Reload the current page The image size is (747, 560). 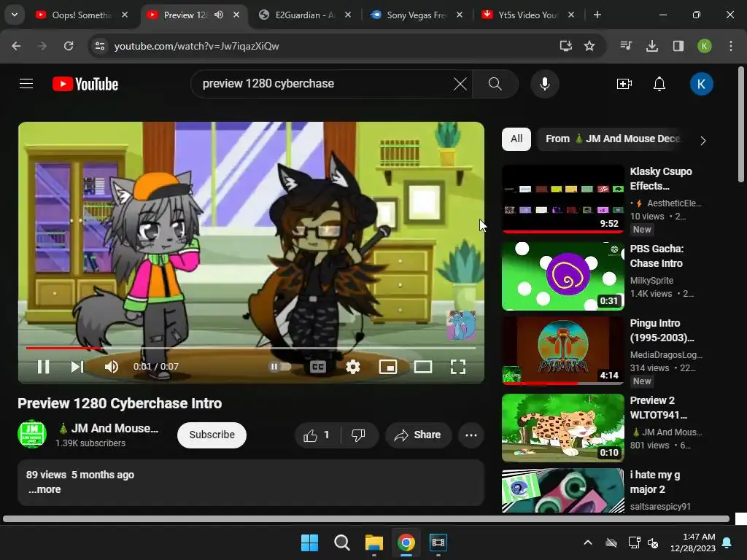[x=69, y=46]
